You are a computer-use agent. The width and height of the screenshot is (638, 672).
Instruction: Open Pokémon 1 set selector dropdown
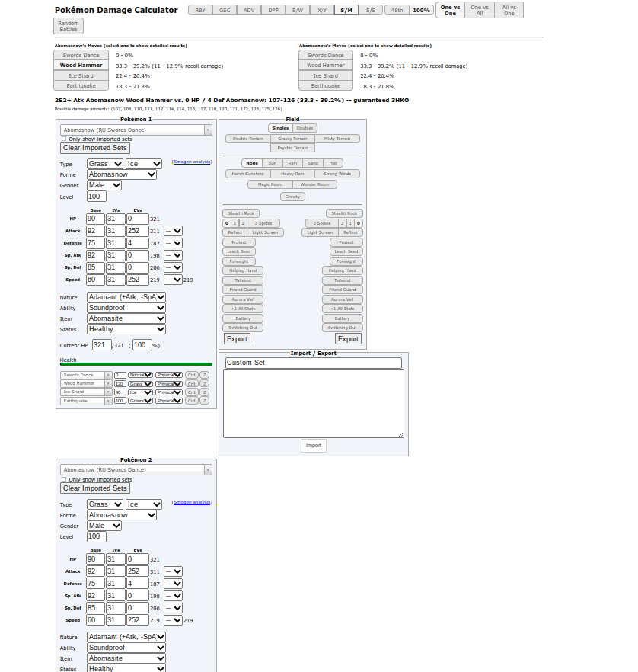[x=136, y=130]
